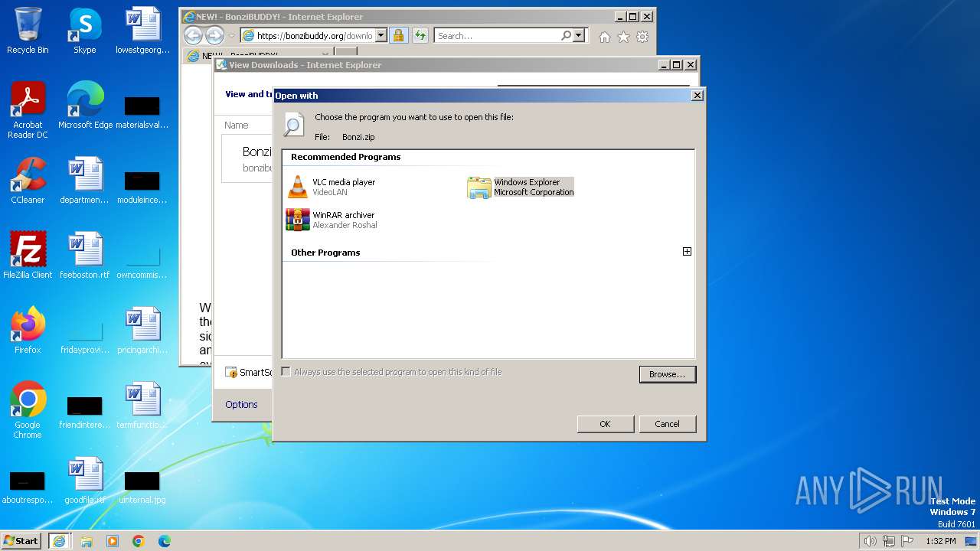Open Acrobat Reader DC desktop icon
Image resolution: width=980 pixels, height=551 pixels.
point(28,110)
